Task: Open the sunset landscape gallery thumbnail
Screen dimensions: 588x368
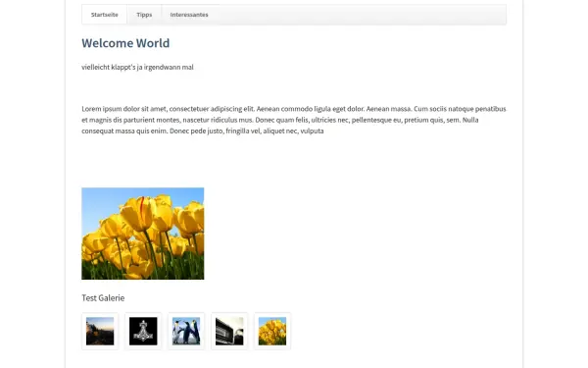Action: coord(100,332)
